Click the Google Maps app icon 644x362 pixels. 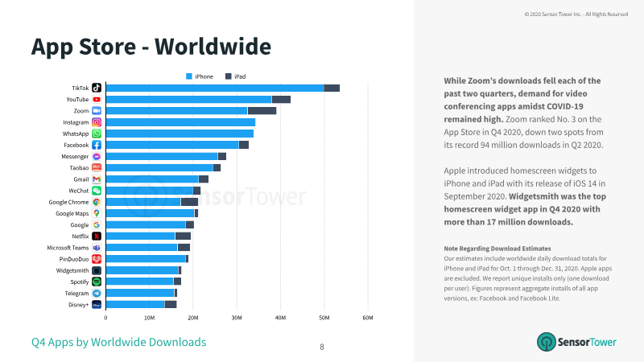click(x=97, y=213)
